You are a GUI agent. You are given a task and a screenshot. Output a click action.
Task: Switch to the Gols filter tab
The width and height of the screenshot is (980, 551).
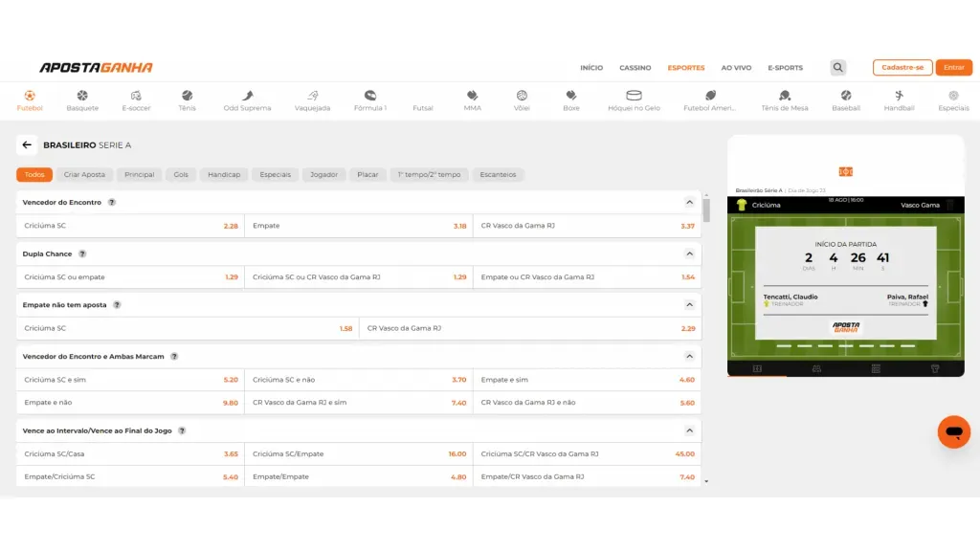[x=181, y=175]
